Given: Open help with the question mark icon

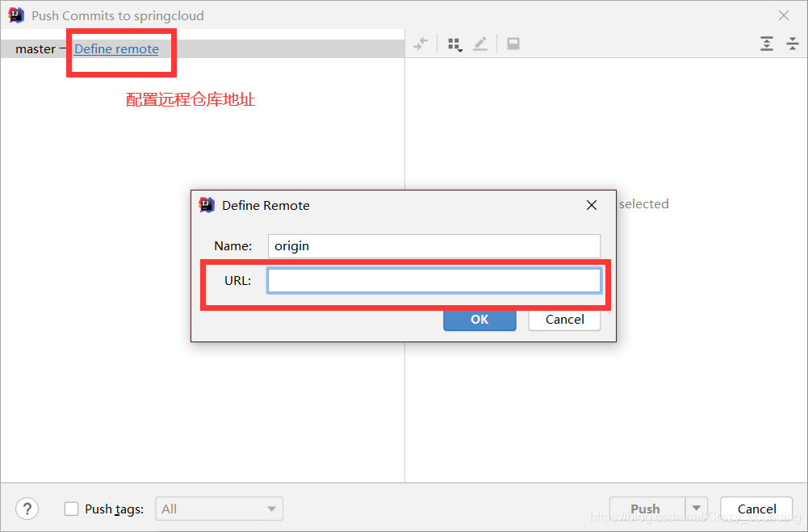Looking at the screenshot, I should coord(27,509).
